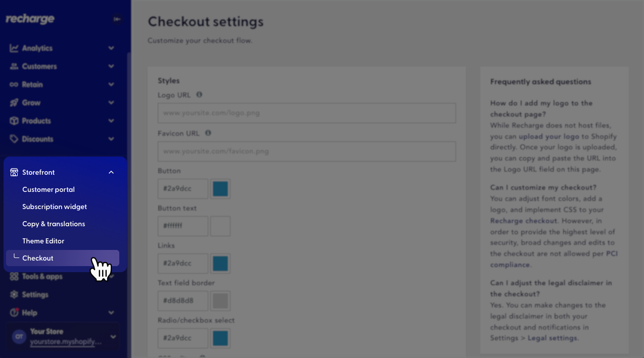Collapse the Storefront section chevron
The image size is (644, 358).
(111, 173)
